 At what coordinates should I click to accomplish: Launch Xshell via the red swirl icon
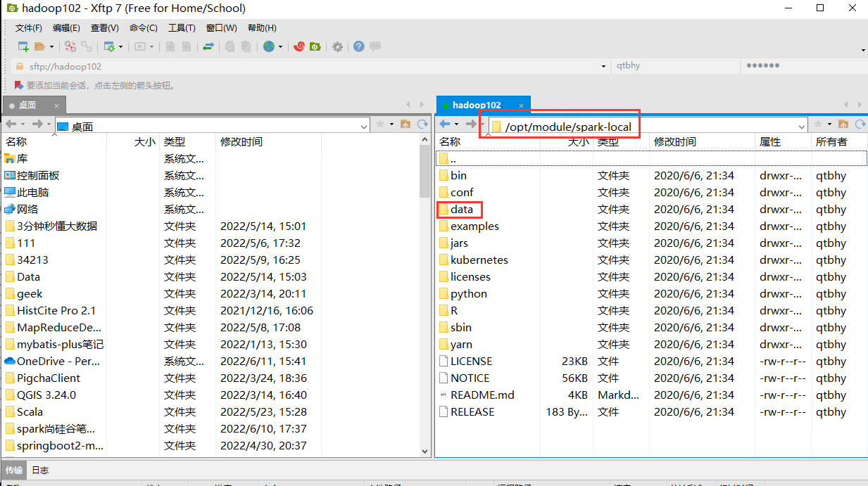299,46
